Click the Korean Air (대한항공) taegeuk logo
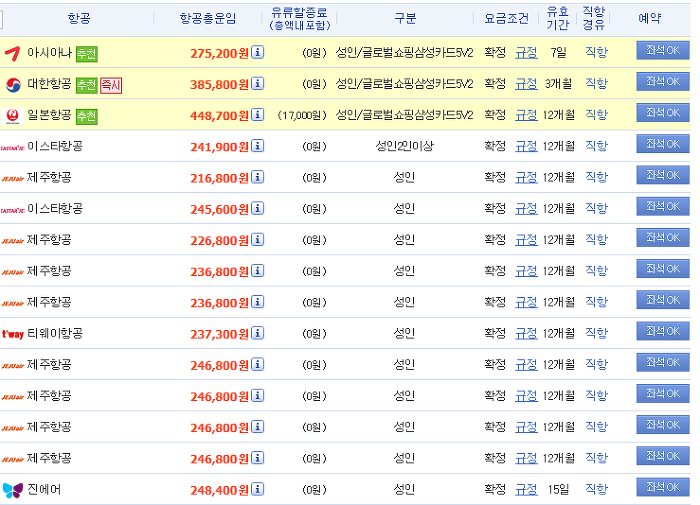This screenshot has height=505, width=700. pos(13,84)
